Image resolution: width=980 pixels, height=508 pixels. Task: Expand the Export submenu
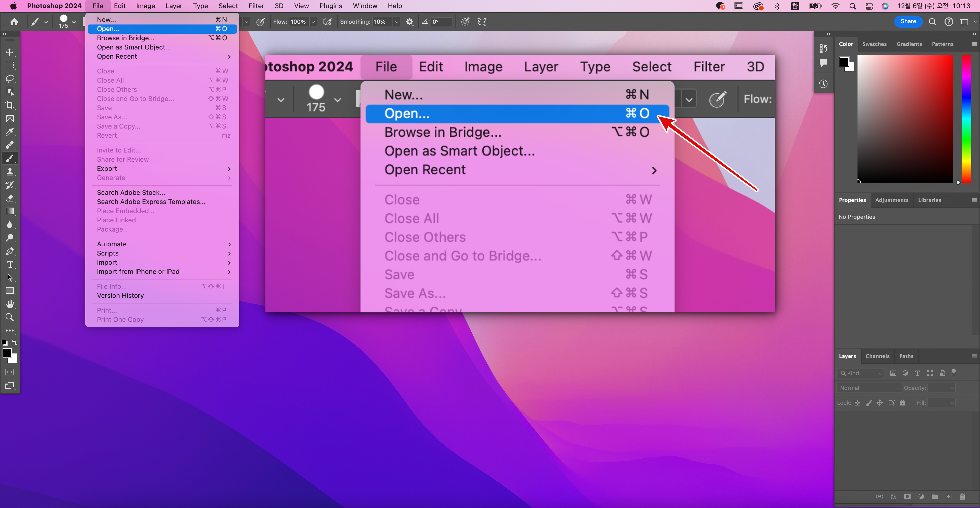162,169
